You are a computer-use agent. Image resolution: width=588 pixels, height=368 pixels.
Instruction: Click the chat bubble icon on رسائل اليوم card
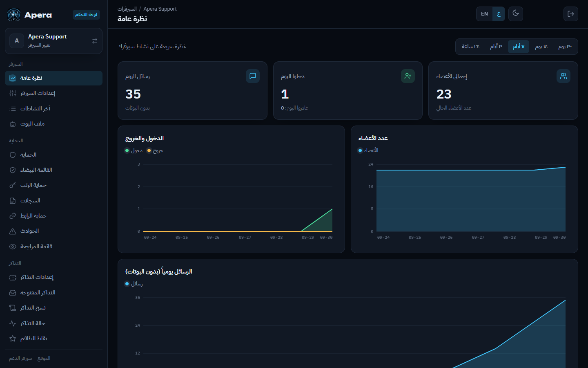pyautogui.click(x=253, y=76)
